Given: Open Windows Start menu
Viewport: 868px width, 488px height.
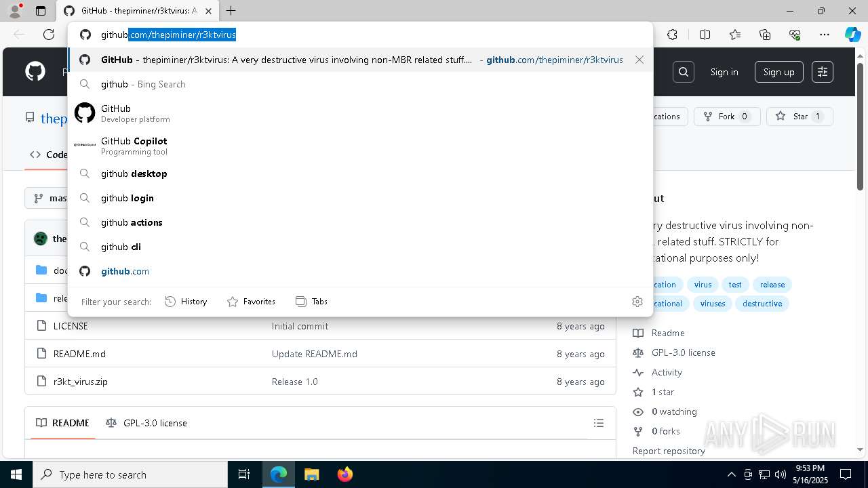Looking at the screenshot, I should pos(16,474).
